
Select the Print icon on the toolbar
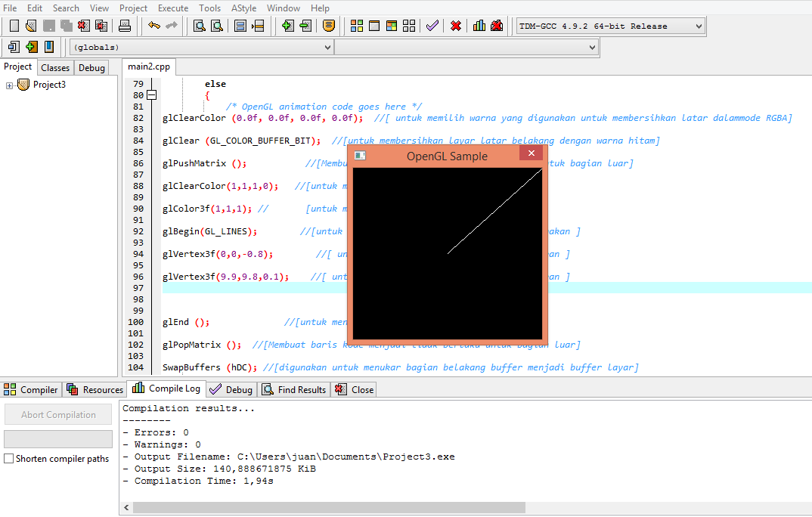(123, 25)
